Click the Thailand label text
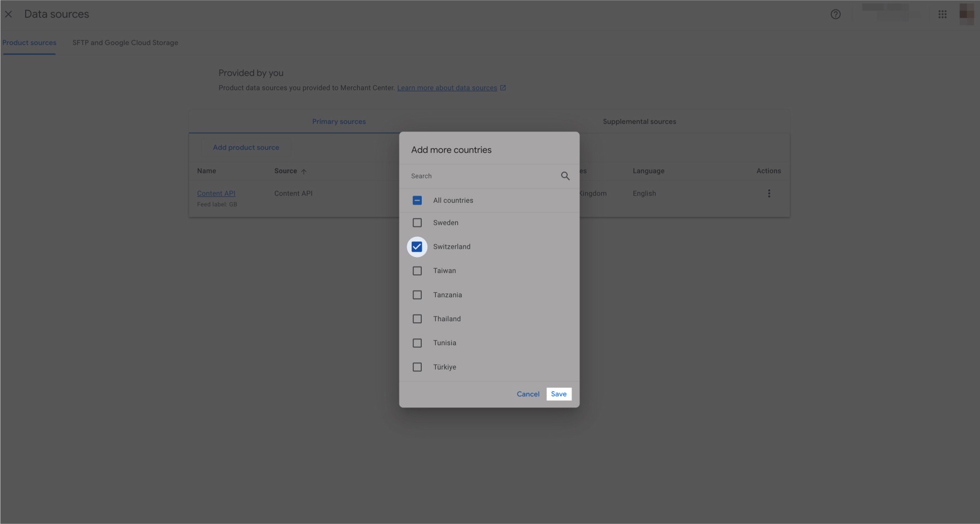 (x=447, y=319)
